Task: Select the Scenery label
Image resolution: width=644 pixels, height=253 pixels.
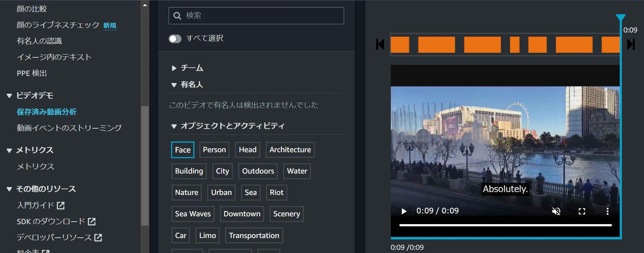Action: pos(286,214)
